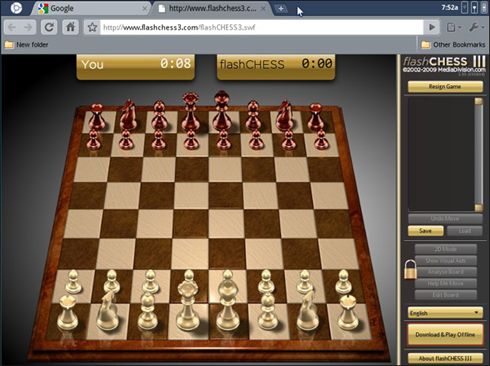Select the white pawn in front of the left rook
This screenshot has width=490, height=366.
[x=73, y=282]
